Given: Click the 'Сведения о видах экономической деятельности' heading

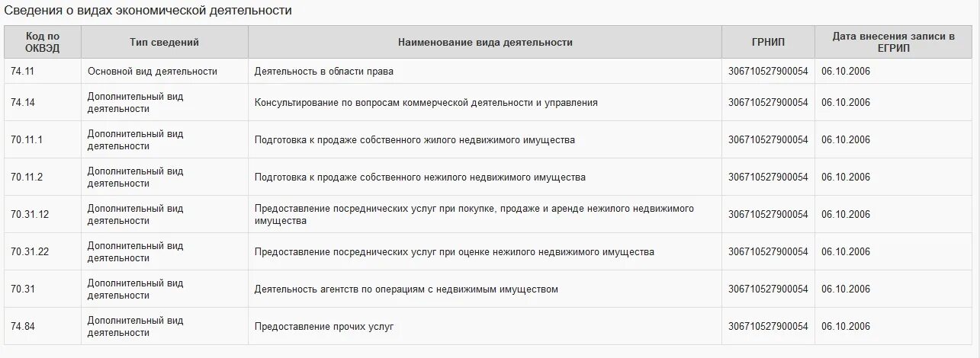Looking at the screenshot, I should coord(148,11).
